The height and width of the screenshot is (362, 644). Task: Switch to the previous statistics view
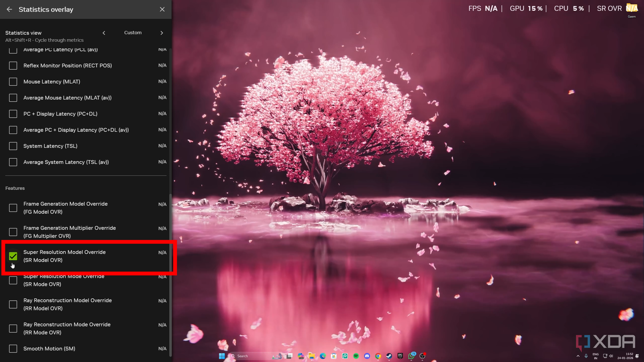click(x=104, y=33)
